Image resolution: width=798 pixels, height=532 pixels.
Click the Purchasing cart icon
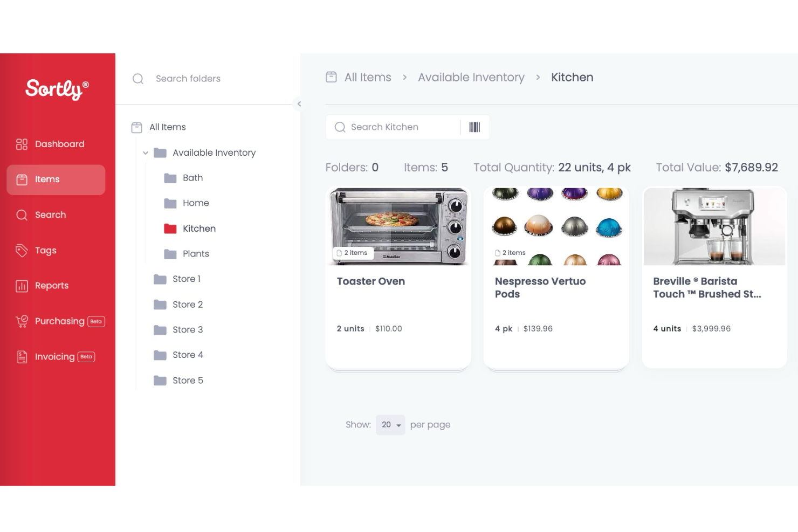coord(22,321)
